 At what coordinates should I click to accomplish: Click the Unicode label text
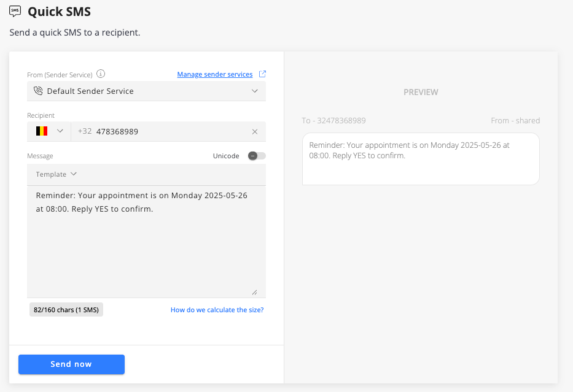tap(226, 156)
